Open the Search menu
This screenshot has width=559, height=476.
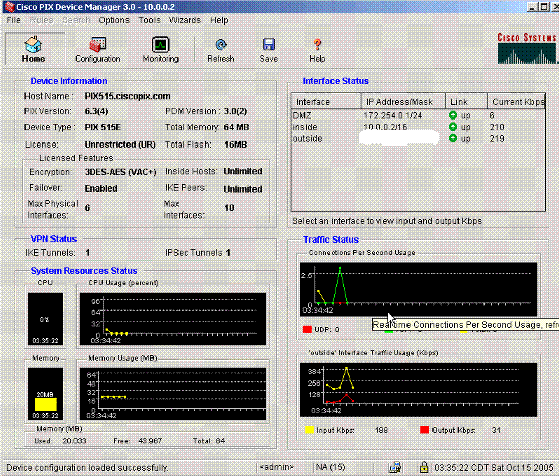point(76,20)
